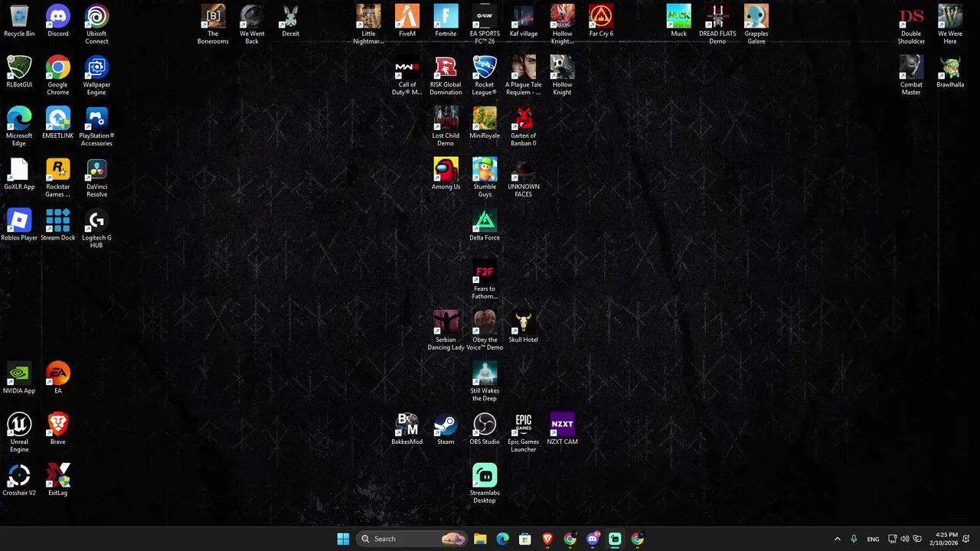The width and height of the screenshot is (980, 551).
Task: Select The Backrooms game icon
Action: click(214, 24)
